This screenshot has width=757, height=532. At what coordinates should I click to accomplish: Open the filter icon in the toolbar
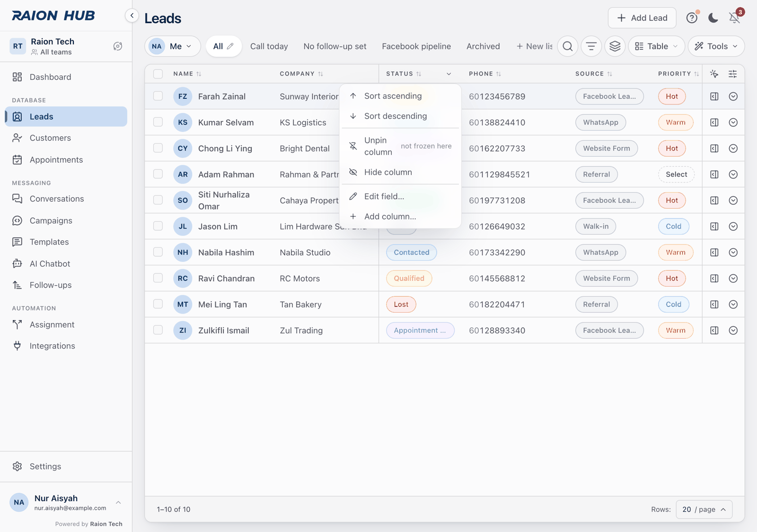[591, 46]
